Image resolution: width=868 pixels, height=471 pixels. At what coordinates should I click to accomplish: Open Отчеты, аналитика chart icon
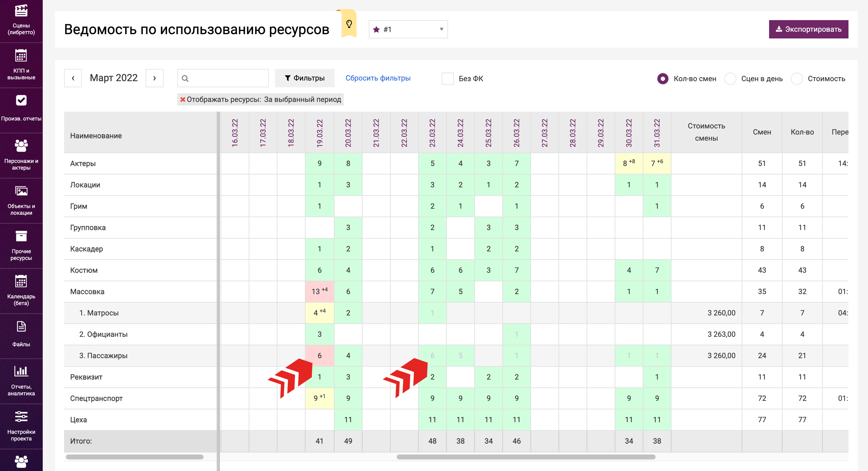pyautogui.click(x=21, y=371)
